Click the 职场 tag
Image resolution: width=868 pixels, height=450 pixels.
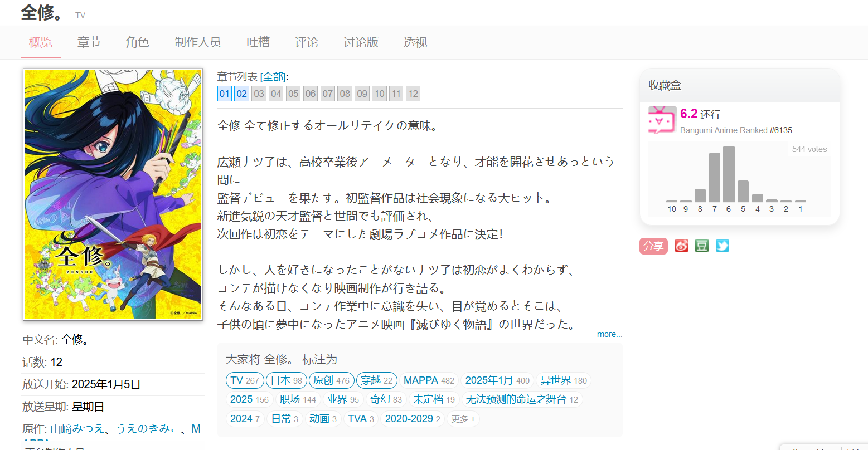coord(298,399)
